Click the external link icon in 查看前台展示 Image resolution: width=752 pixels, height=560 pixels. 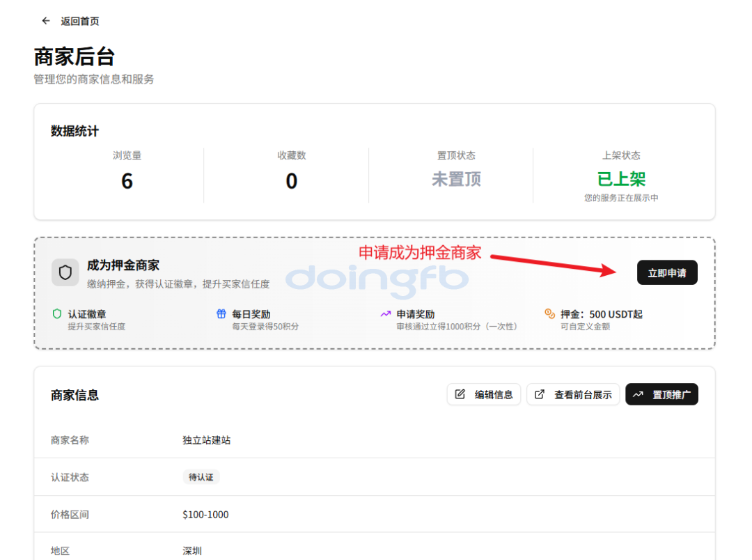pos(540,394)
